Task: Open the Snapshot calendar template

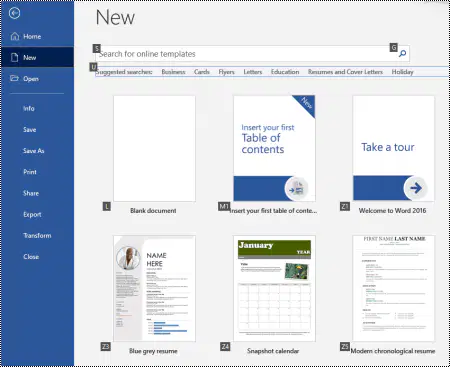Action: click(274, 289)
